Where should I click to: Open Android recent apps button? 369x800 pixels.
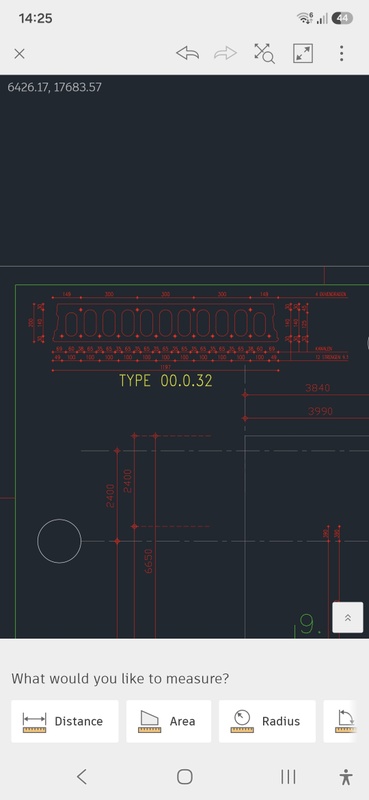point(288,777)
